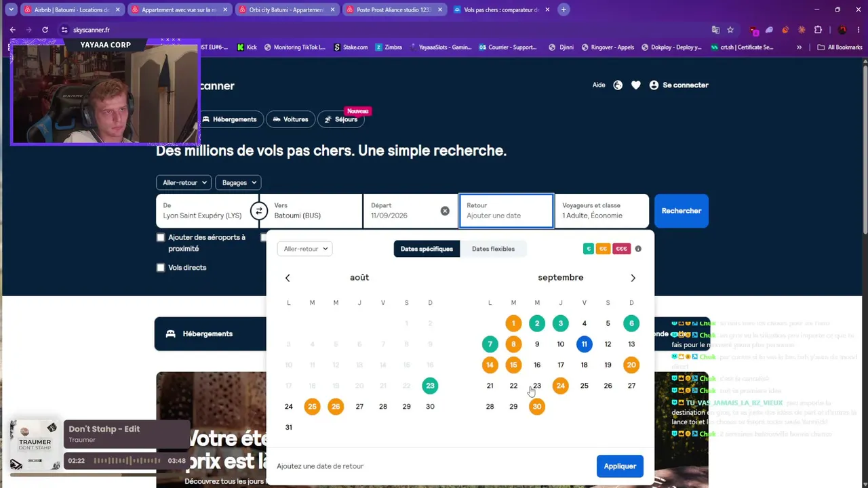Open the Voitures category

click(290, 119)
